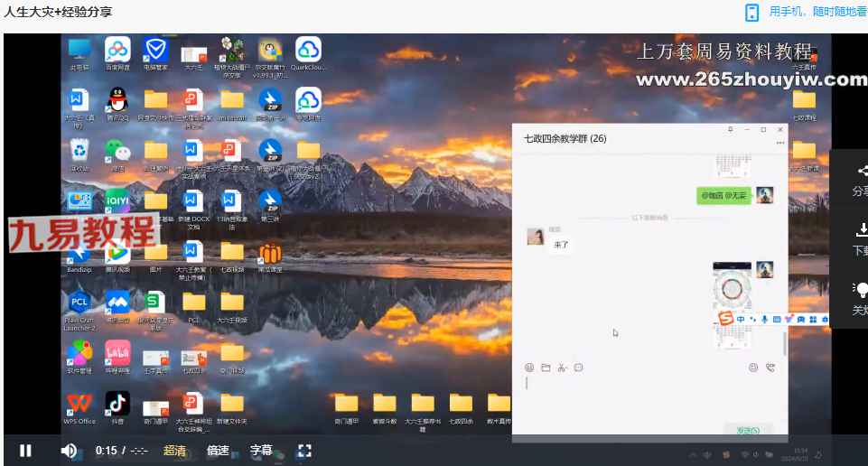868x466 pixels.
Task: Open the 倍速 playback speed menu
Action: [218, 451]
